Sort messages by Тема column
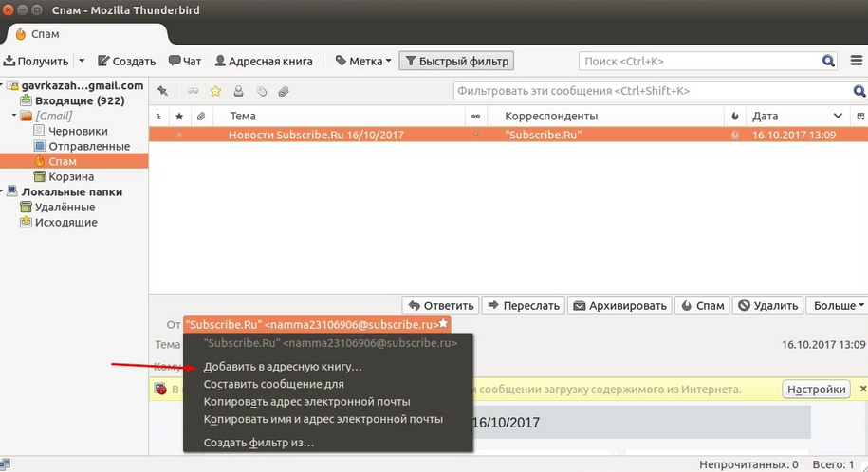This screenshot has height=472, width=868. click(340, 117)
